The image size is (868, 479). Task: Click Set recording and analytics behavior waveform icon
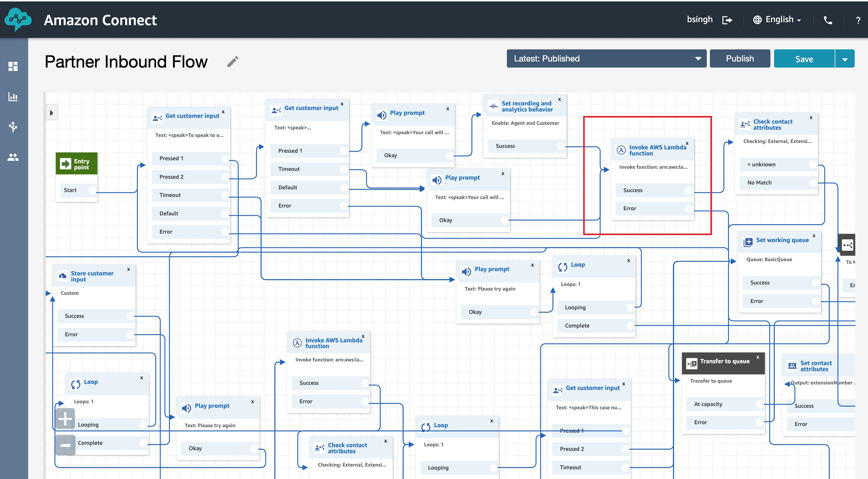(494, 106)
